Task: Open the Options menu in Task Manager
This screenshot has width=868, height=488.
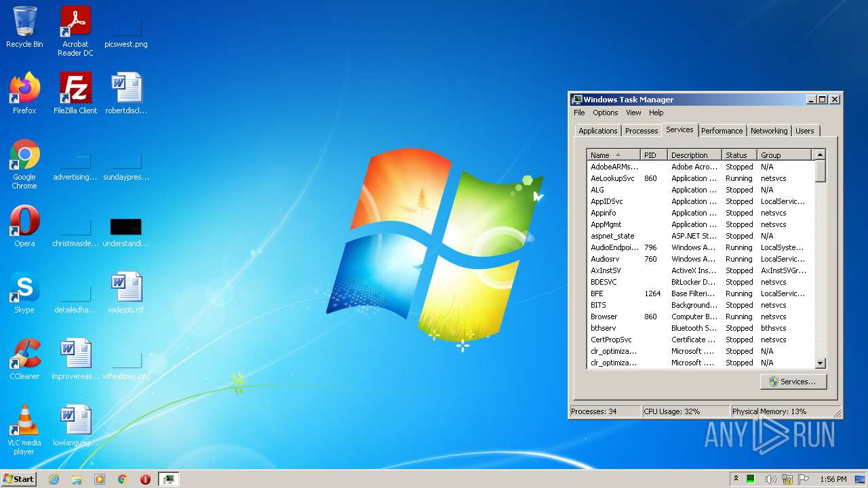Action: [x=606, y=113]
